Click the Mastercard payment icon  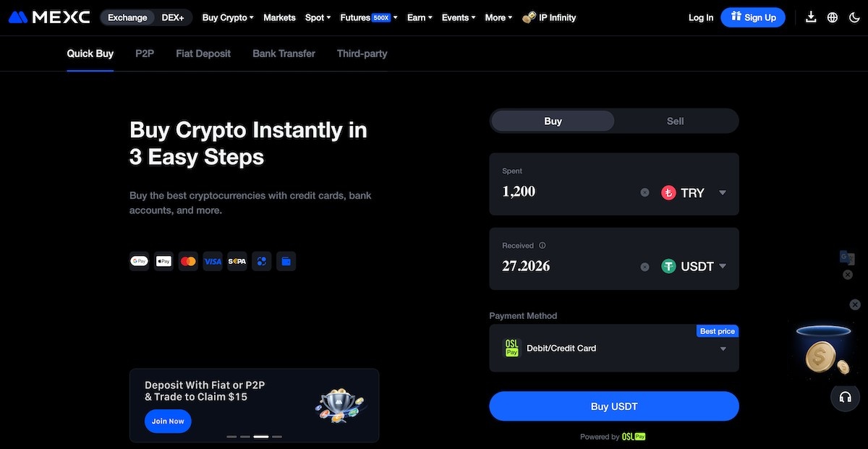point(188,261)
